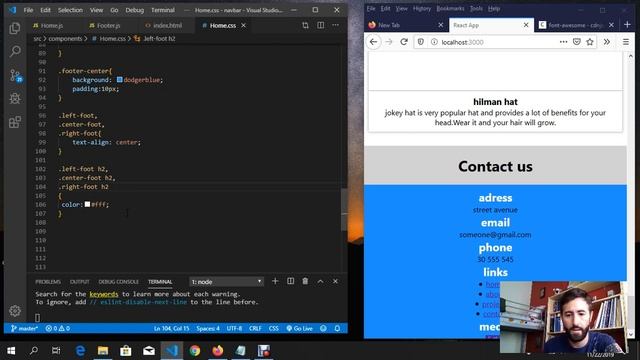Open Microsoft Edge from the taskbar
The width and height of the screenshot is (640, 360).
pyautogui.click(x=80, y=350)
